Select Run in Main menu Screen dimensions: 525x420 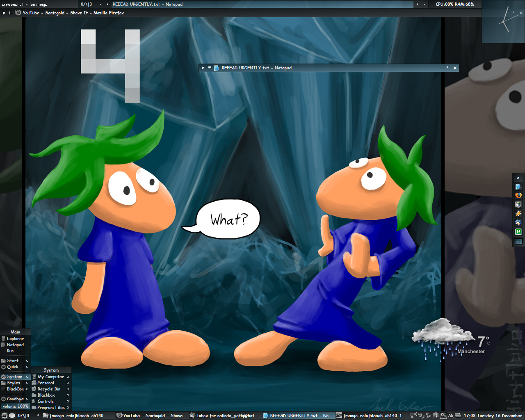pyautogui.click(x=15, y=351)
